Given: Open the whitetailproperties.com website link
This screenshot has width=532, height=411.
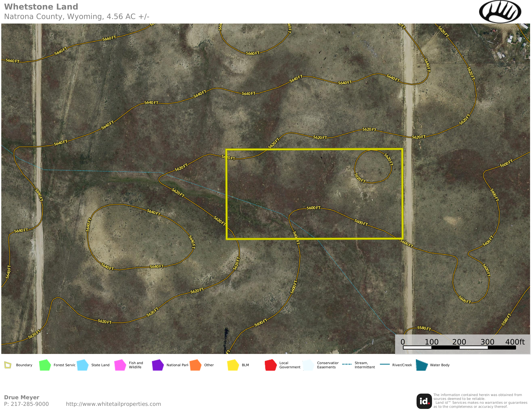Looking at the screenshot, I should [113, 404].
